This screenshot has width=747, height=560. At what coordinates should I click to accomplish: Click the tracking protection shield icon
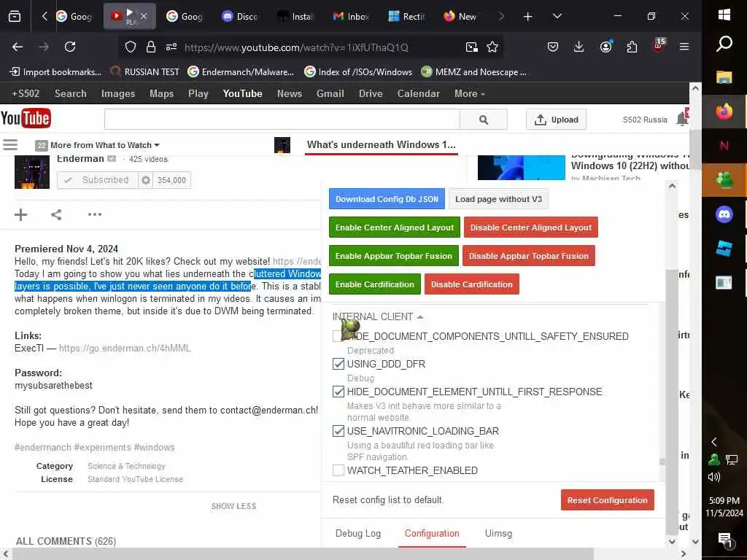coord(131,47)
